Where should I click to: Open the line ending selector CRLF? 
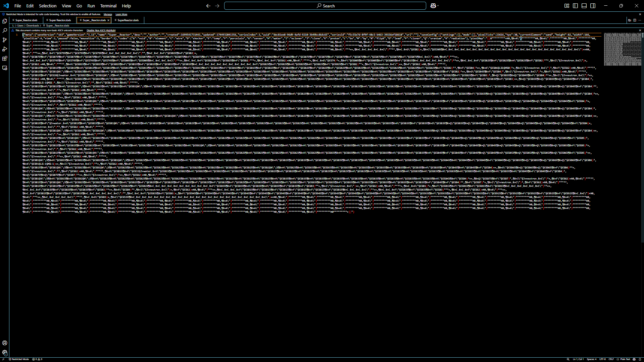[x=611, y=359]
